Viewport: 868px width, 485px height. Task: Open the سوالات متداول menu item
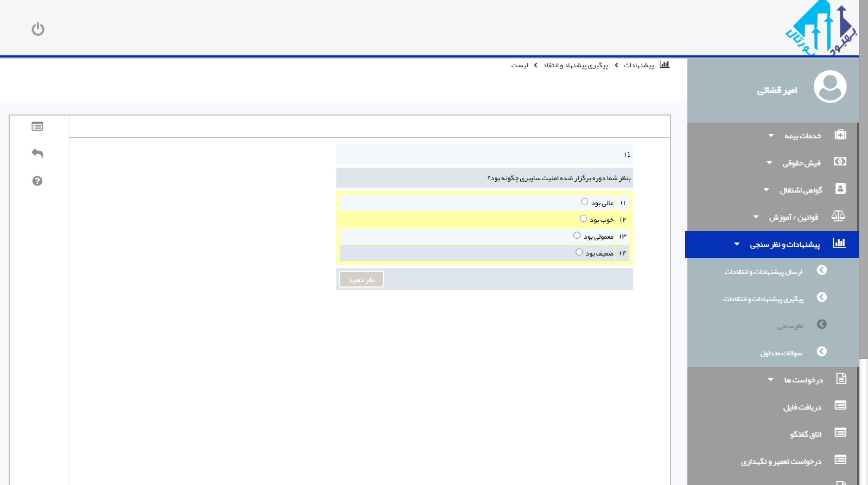[781, 353]
